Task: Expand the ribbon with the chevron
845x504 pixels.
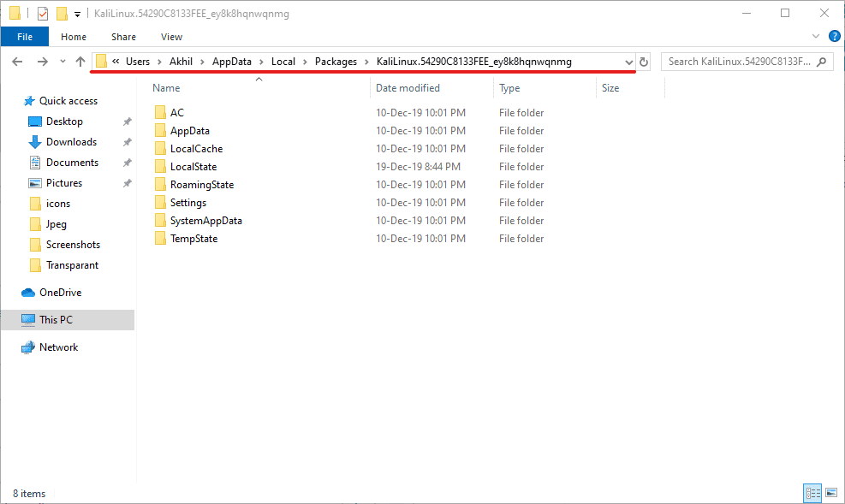Action: coord(815,36)
